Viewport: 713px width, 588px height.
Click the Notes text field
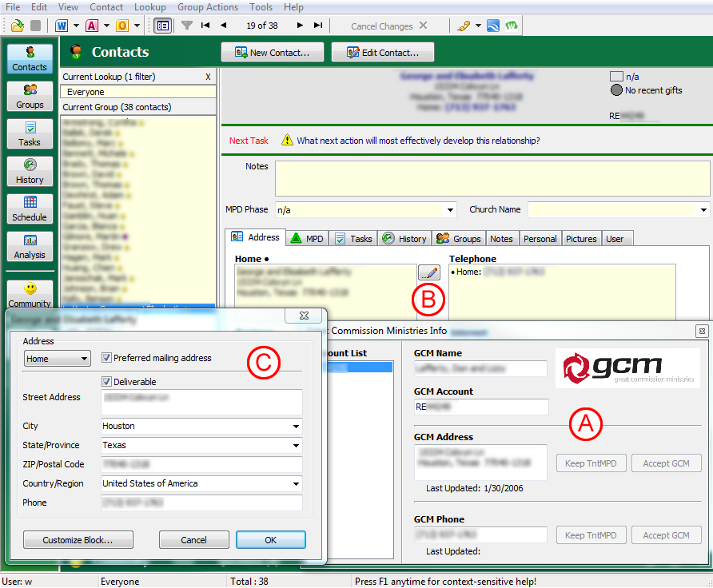492,178
